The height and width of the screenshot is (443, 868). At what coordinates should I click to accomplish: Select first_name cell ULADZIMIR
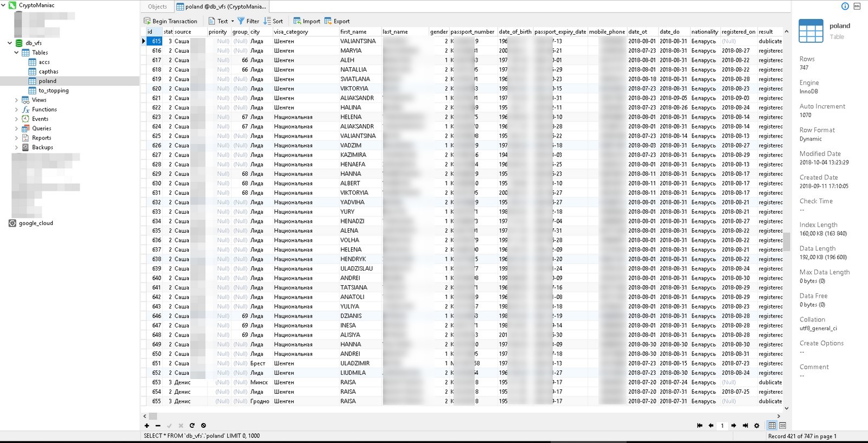point(360,363)
